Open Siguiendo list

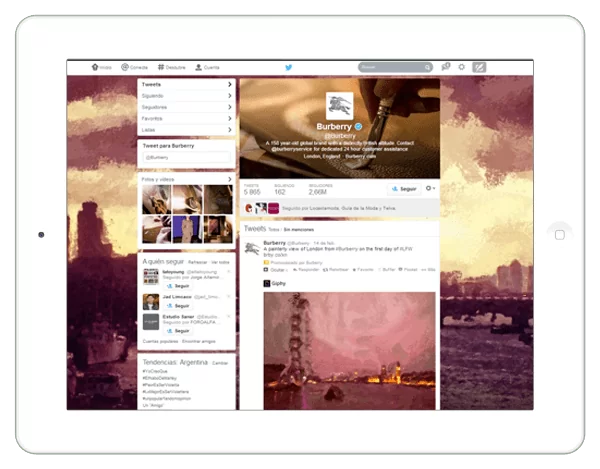(186, 96)
